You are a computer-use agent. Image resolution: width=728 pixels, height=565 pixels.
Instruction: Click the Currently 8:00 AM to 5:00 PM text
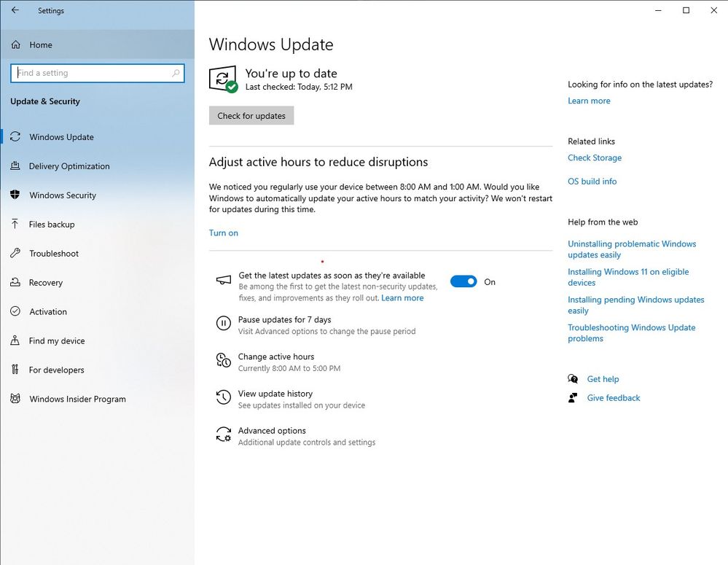289,368
